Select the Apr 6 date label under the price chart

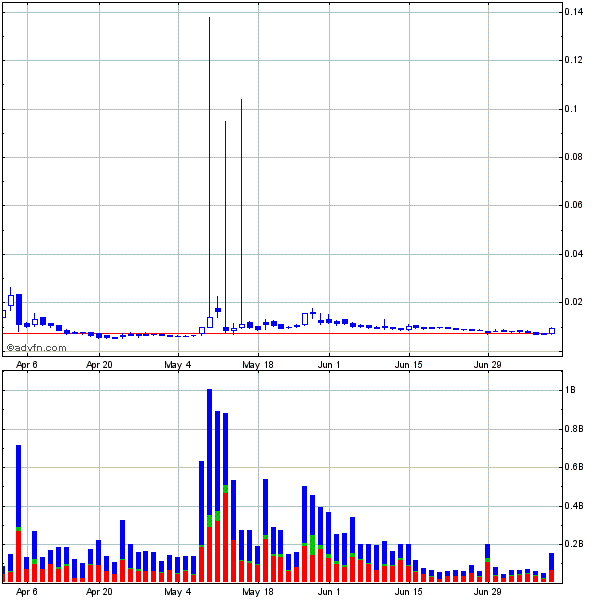26,365
